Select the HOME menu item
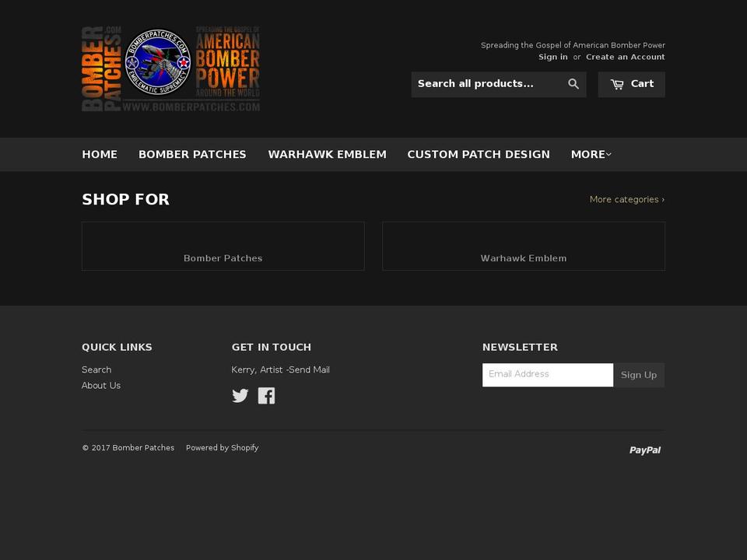This screenshot has width=747, height=560. click(100, 154)
